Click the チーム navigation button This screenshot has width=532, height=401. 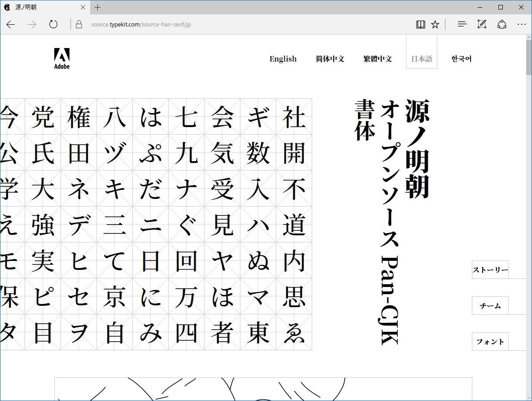[490, 306]
